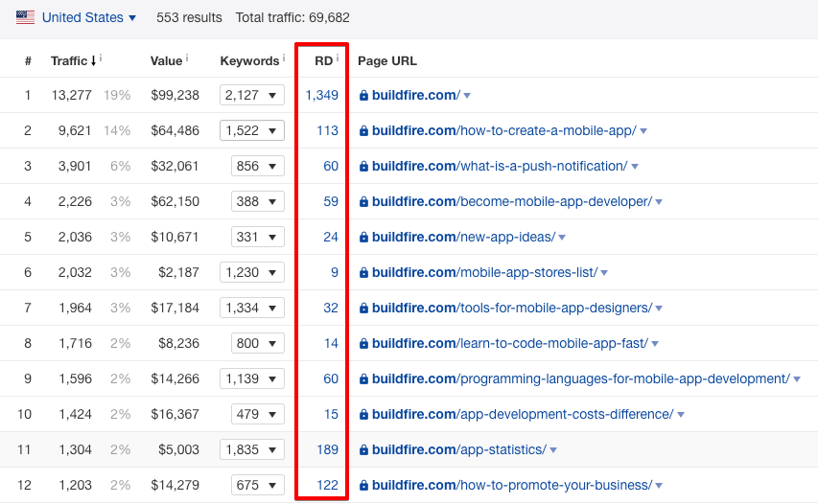
Task: Open the 331 keywords dropdown
Action: point(258,237)
